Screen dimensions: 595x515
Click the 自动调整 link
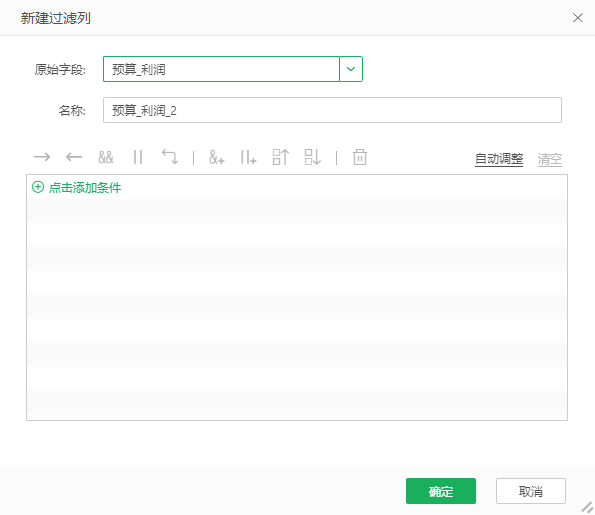(x=499, y=159)
